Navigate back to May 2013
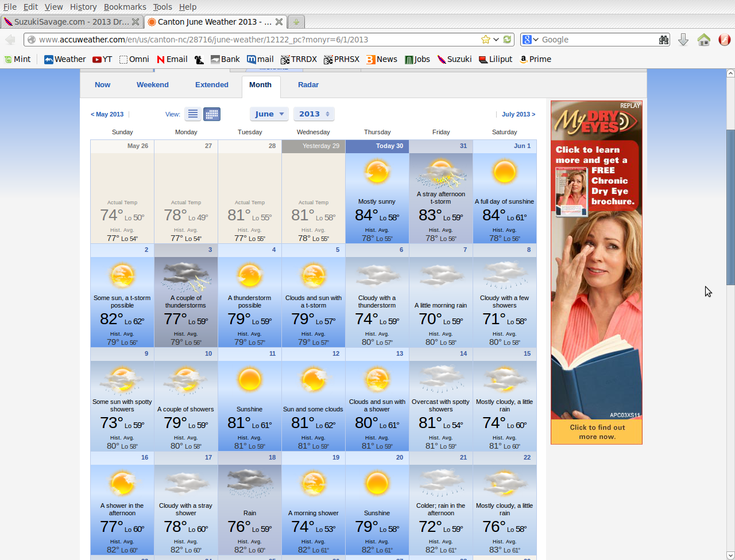The height and width of the screenshot is (560, 735). coord(107,114)
